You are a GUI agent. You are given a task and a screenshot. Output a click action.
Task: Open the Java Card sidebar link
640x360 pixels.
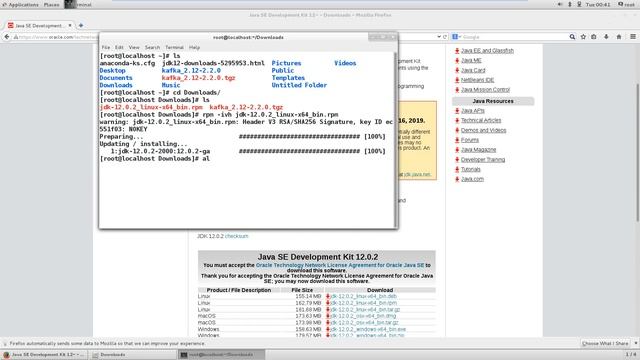click(x=473, y=70)
